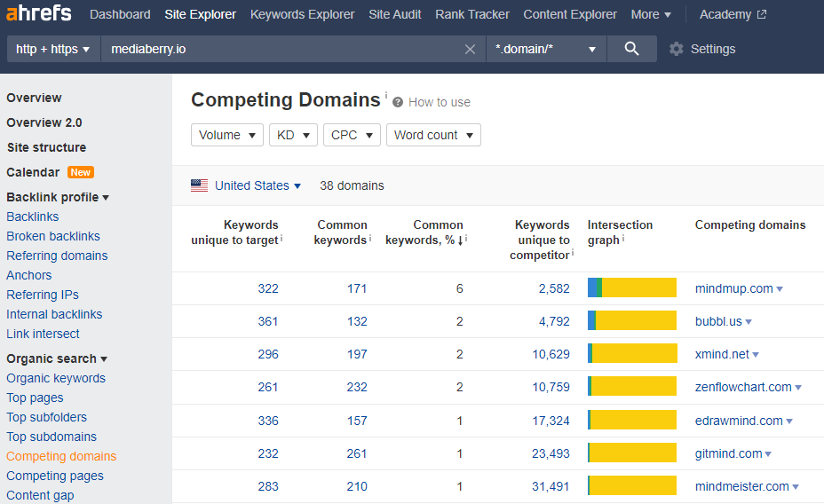This screenshot has height=504, width=824.
Task: Open Backlinks report in sidebar
Action: (x=33, y=217)
